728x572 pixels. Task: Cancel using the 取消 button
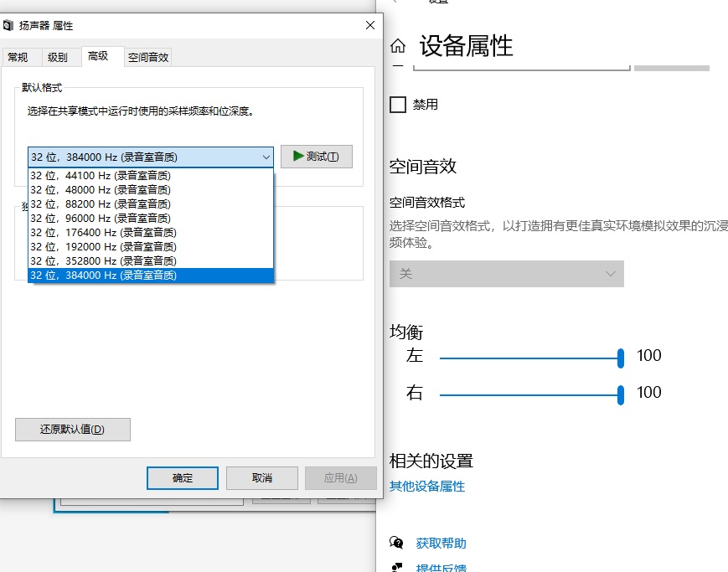click(261, 477)
